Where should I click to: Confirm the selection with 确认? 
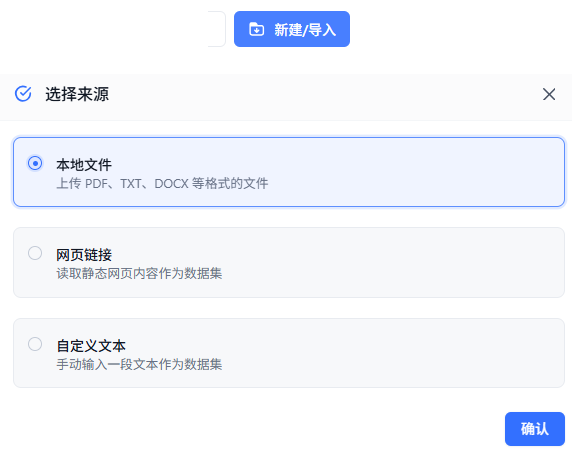pyautogui.click(x=535, y=429)
